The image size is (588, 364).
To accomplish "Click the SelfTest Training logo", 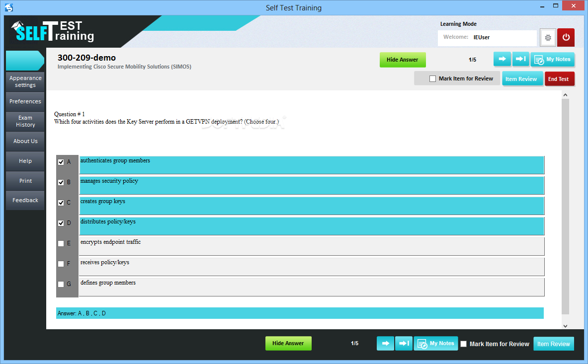I will [x=53, y=31].
